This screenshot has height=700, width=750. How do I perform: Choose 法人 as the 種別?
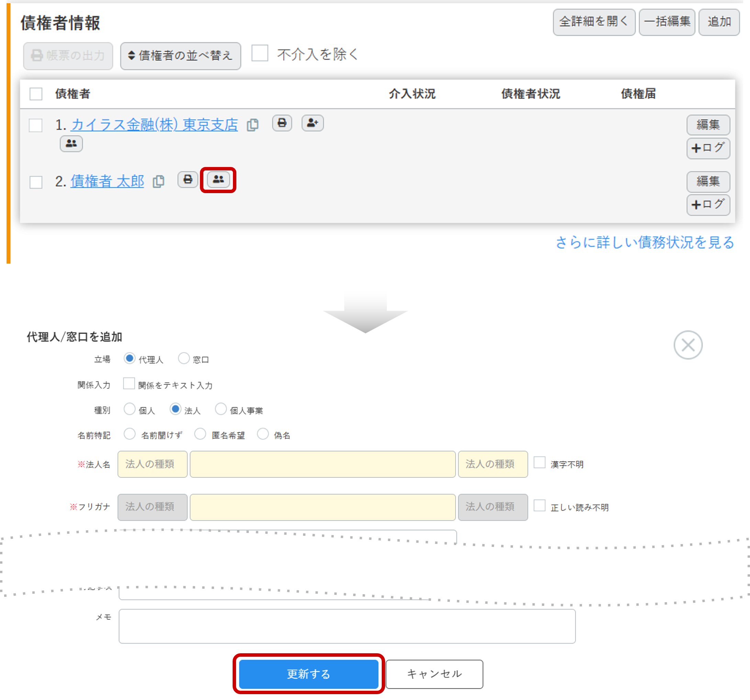click(x=175, y=409)
